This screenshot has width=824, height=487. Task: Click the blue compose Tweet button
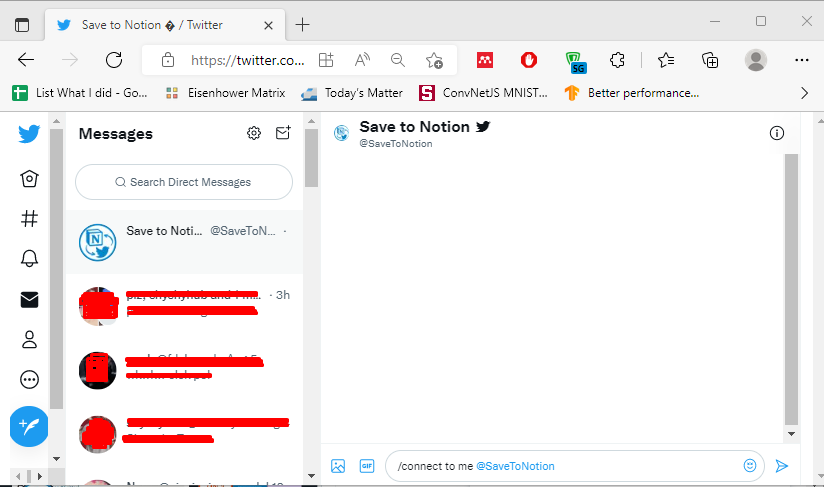click(x=29, y=426)
